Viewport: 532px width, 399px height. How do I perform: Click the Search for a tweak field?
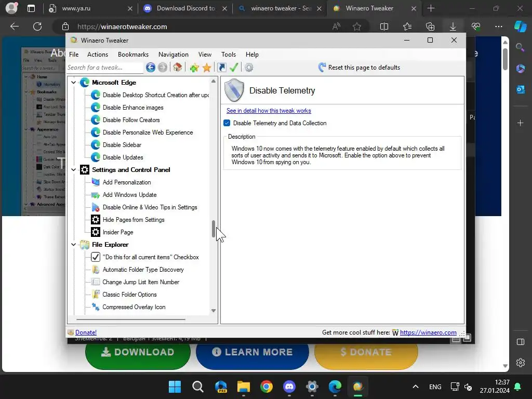(105, 68)
